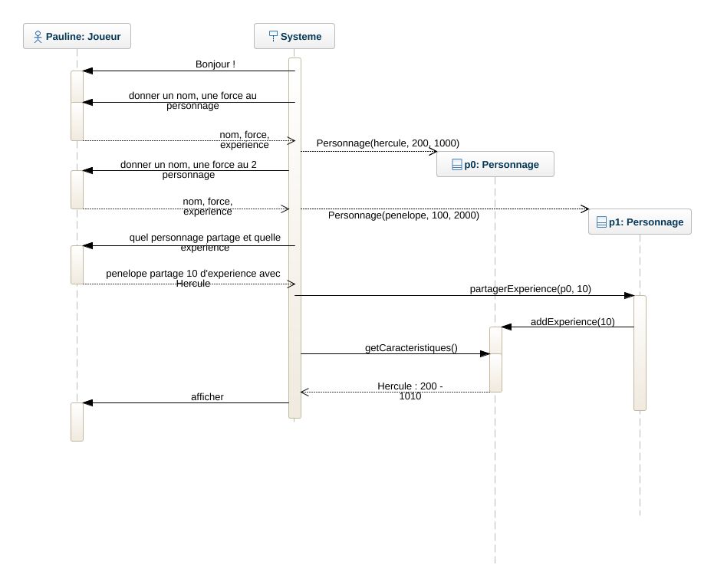Click the addExperience(10) message label

[x=572, y=322]
